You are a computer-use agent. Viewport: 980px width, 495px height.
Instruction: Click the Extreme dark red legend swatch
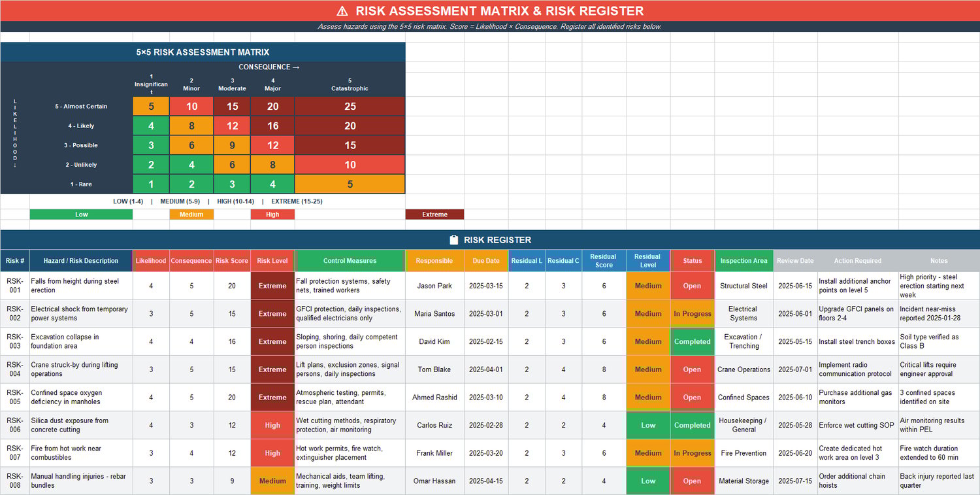point(434,214)
